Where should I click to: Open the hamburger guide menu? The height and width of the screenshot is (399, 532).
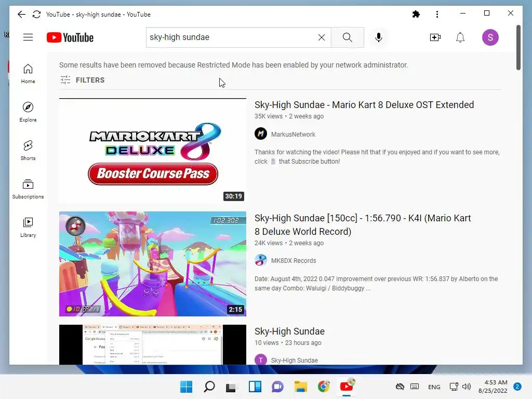tap(28, 37)
